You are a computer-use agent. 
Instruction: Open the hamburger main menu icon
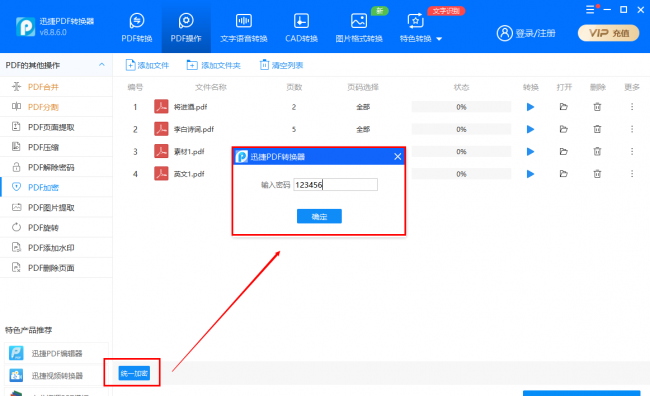(x=590, y=10)
